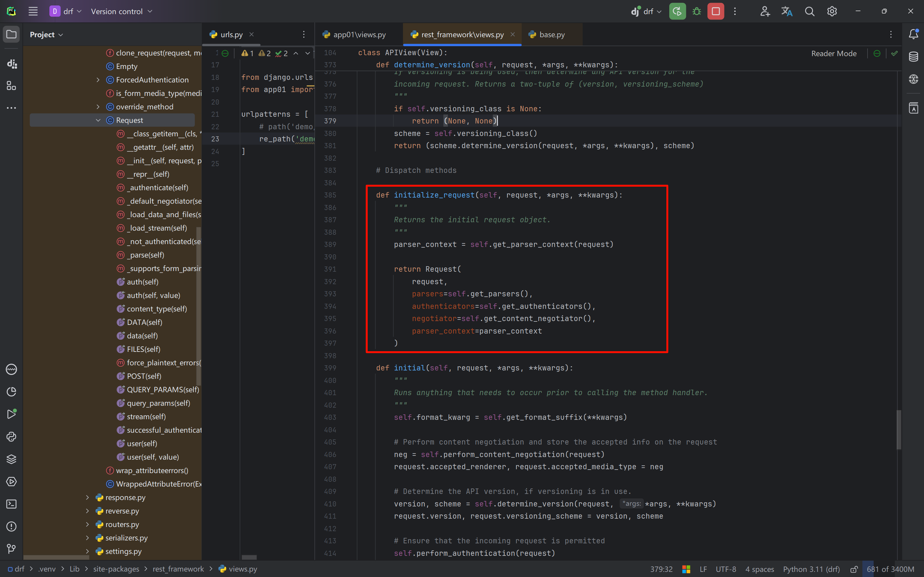Switch to the base.py editor tab

552,35
